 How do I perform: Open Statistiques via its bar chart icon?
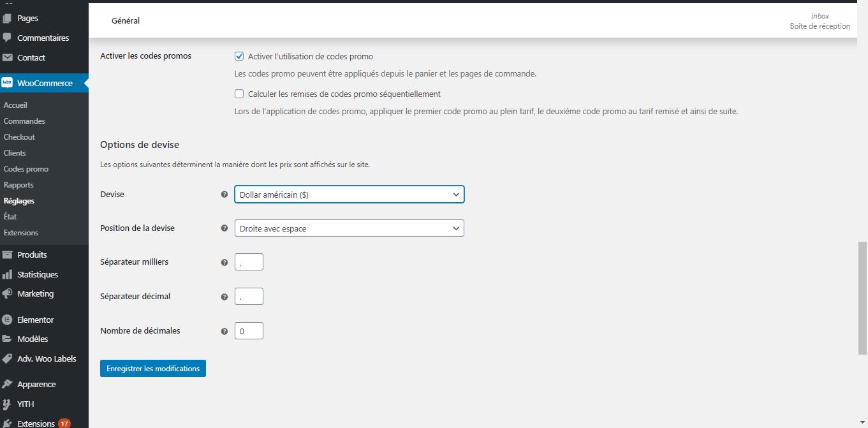click(x=7, y=274)
